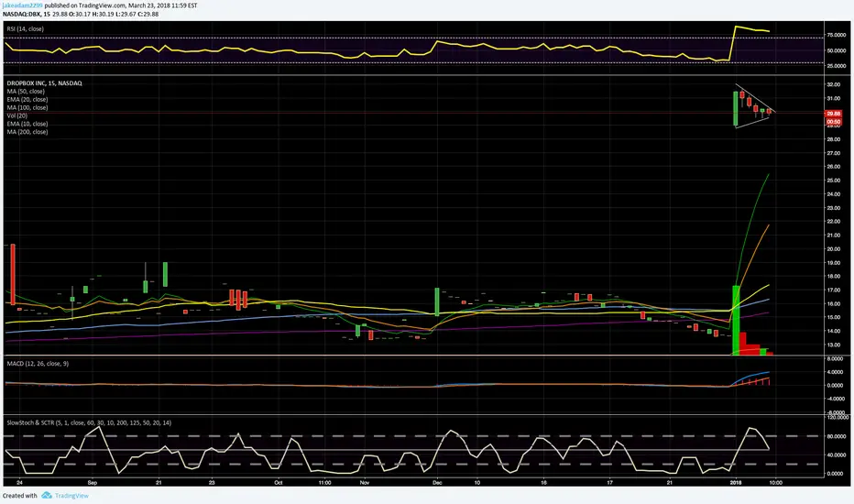
Task: Click the red 29.88 current price tag
Action: (833, 114)
